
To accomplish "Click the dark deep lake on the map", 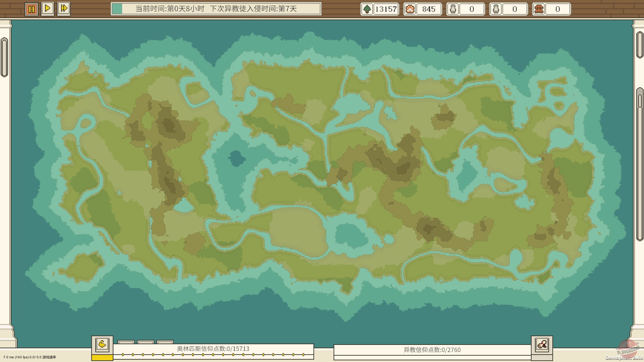I will (x=237, y=158).
